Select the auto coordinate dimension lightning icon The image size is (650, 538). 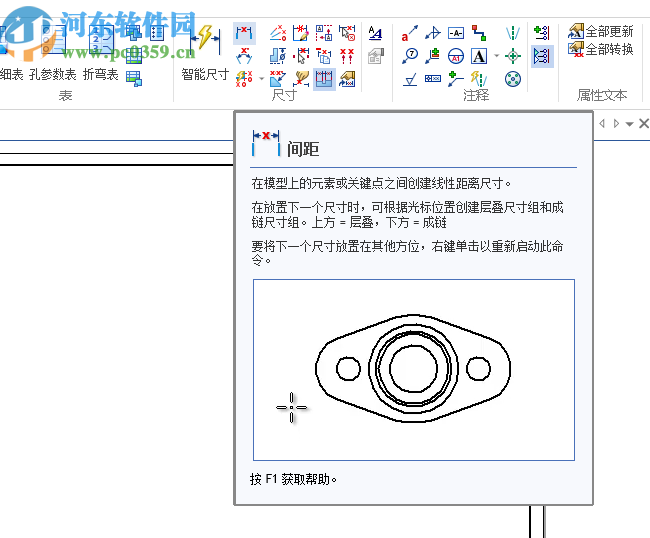(244, 78)
